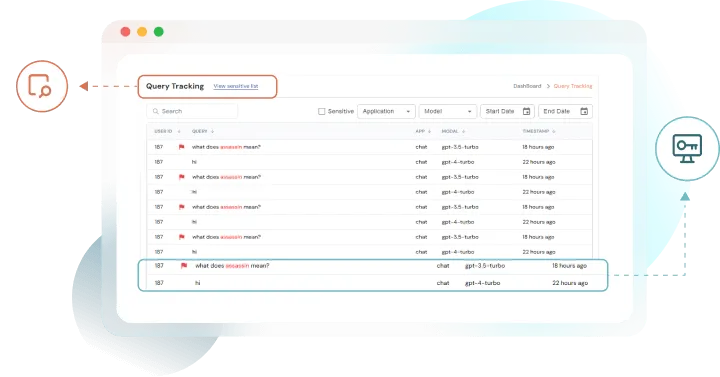This screenshot has width=720, height=377.
Task: Open the View sensitive list link
Action: coord(236,86)
